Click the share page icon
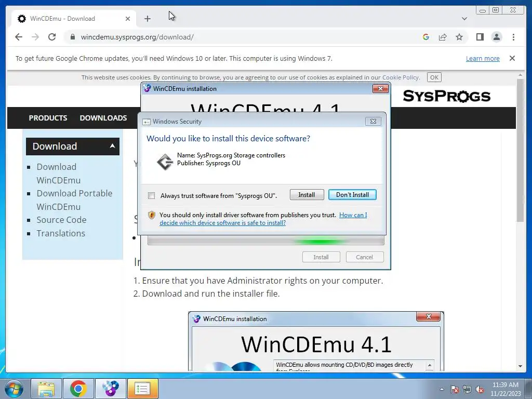Viewport: 532px width, 399px height. [x=443, y=37]
